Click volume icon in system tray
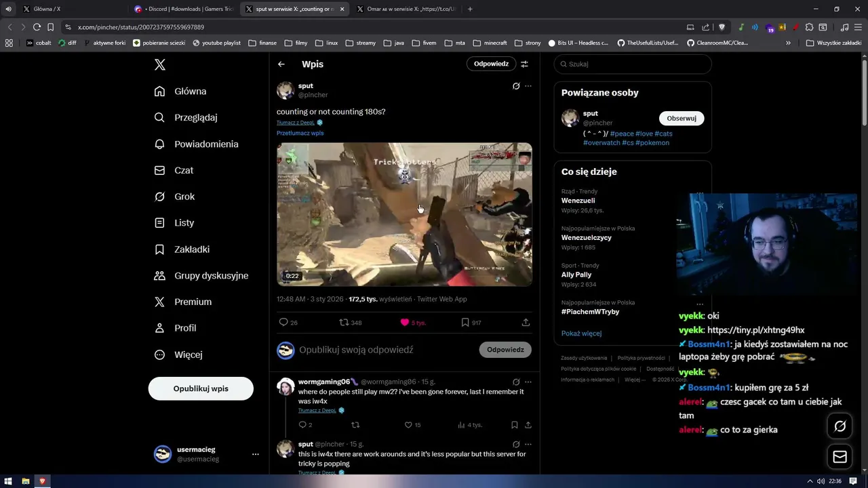The image size is (868, 488). 821,481
